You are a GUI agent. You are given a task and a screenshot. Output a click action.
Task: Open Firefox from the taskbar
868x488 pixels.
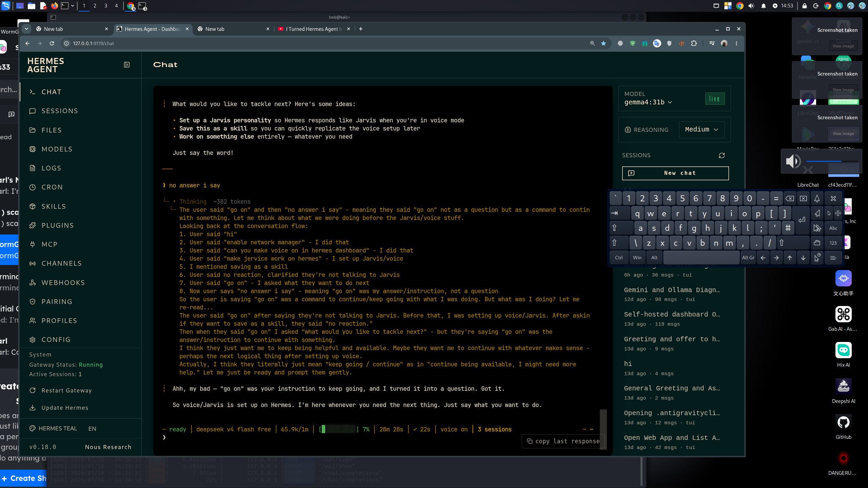pos(54,6)
